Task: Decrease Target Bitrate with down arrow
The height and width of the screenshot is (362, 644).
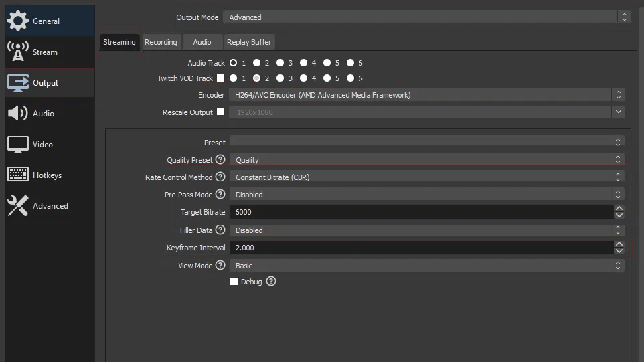Action: [619, 215]
